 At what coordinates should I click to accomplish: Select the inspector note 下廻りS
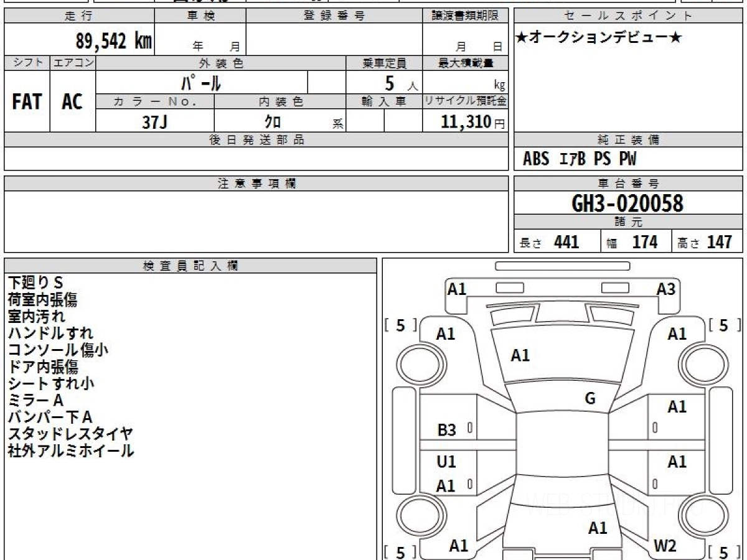tap(36, 283)
